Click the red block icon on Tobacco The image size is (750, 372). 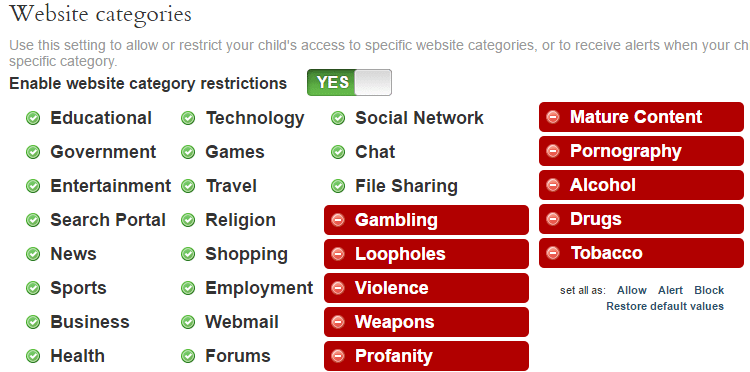pos(552,253)
